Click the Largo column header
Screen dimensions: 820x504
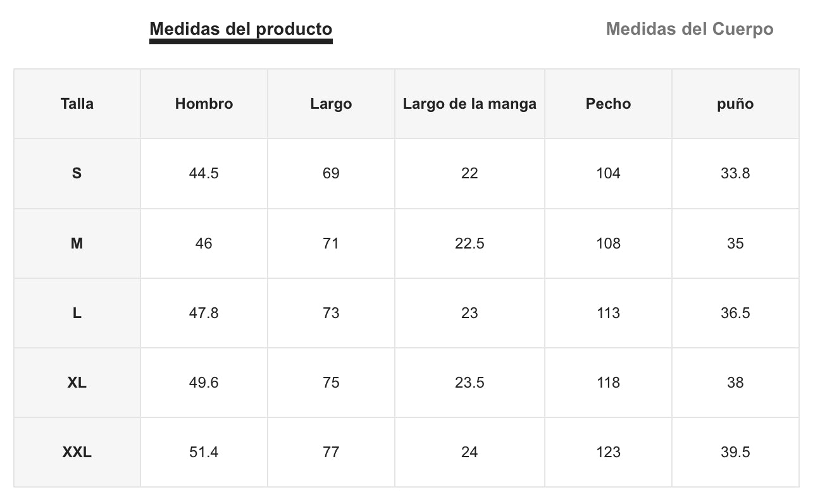pos(331,104)
